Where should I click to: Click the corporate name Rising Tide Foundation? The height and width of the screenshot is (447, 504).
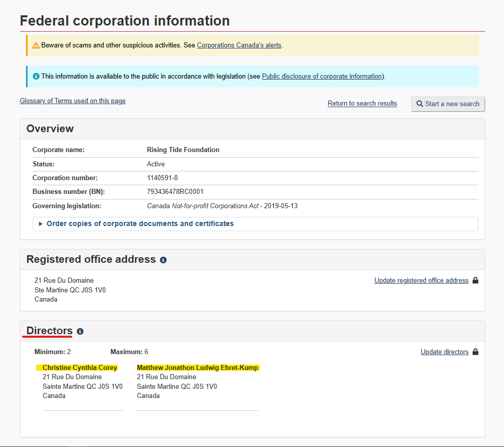[183, 150]
